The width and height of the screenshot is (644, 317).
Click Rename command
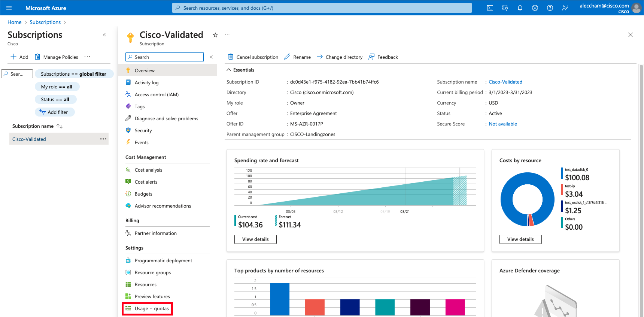click(x=298, y=57)
